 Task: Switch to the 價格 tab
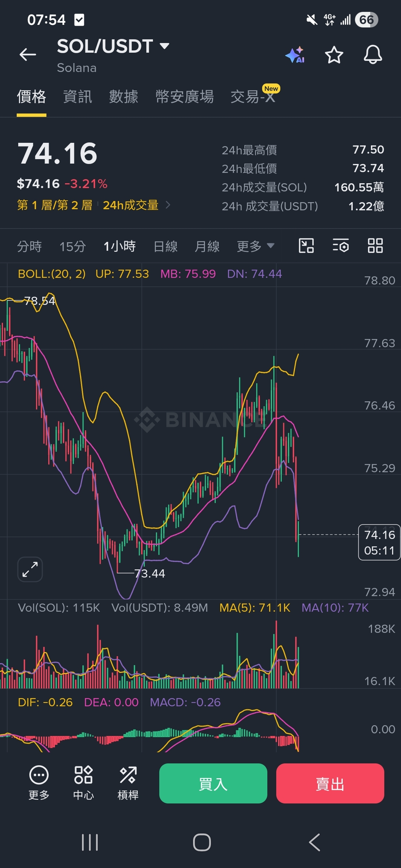(x=32, y=97)
